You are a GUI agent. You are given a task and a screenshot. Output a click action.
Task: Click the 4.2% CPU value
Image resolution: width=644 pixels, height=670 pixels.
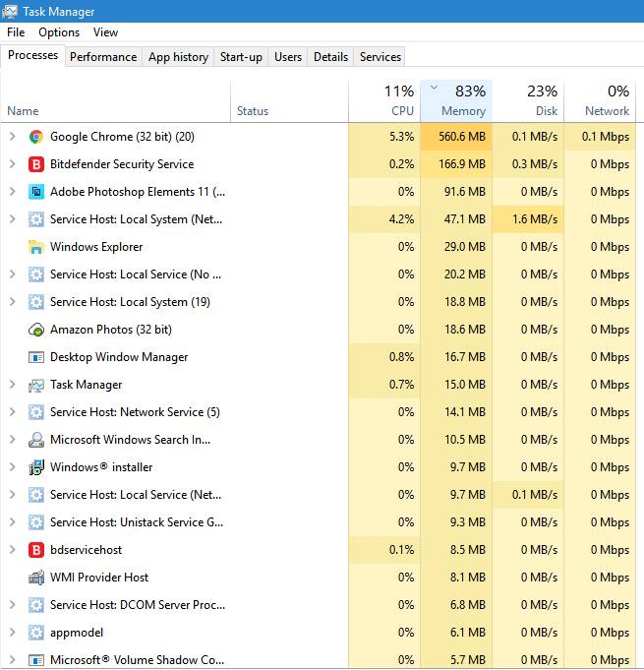coord(401,219)
